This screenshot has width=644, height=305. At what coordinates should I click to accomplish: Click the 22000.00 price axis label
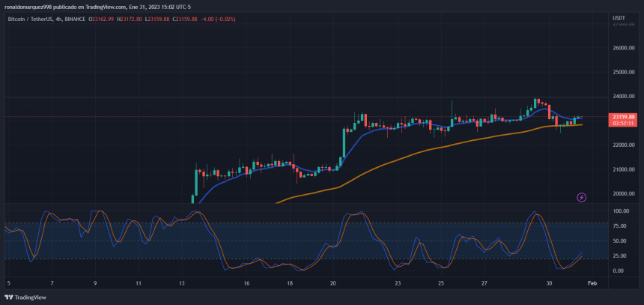coord(622,145)
